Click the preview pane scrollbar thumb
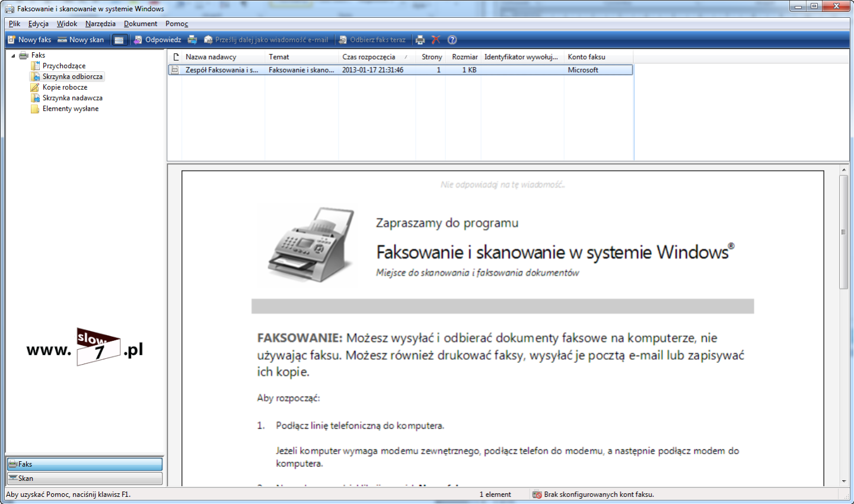The height and width of the screenshot is (504, 854). 843,232
